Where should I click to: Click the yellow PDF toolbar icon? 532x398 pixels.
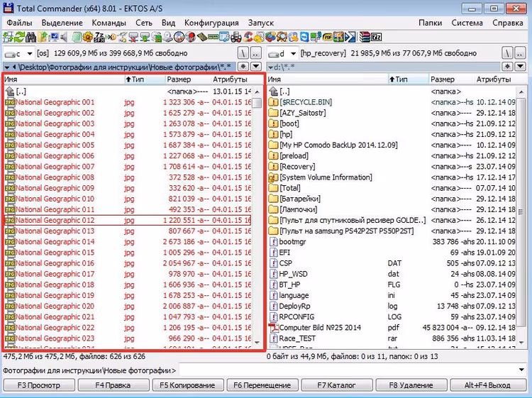tap(328, 37)
